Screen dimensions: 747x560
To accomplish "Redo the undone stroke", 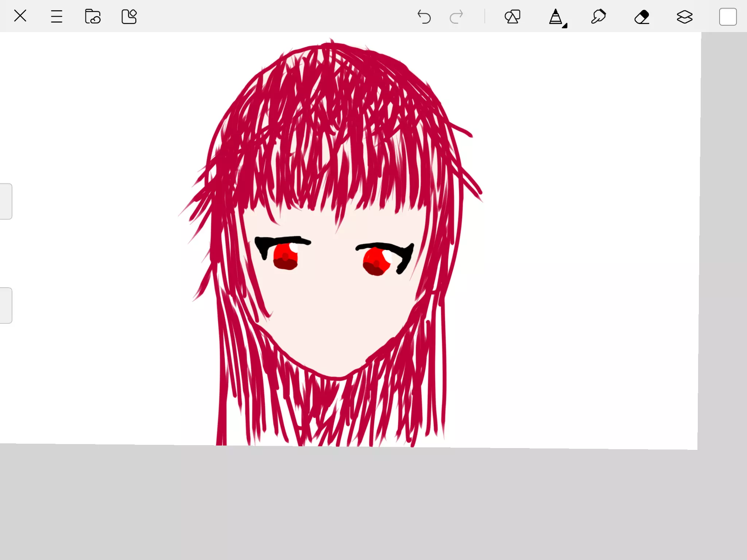I will (456, 17).
